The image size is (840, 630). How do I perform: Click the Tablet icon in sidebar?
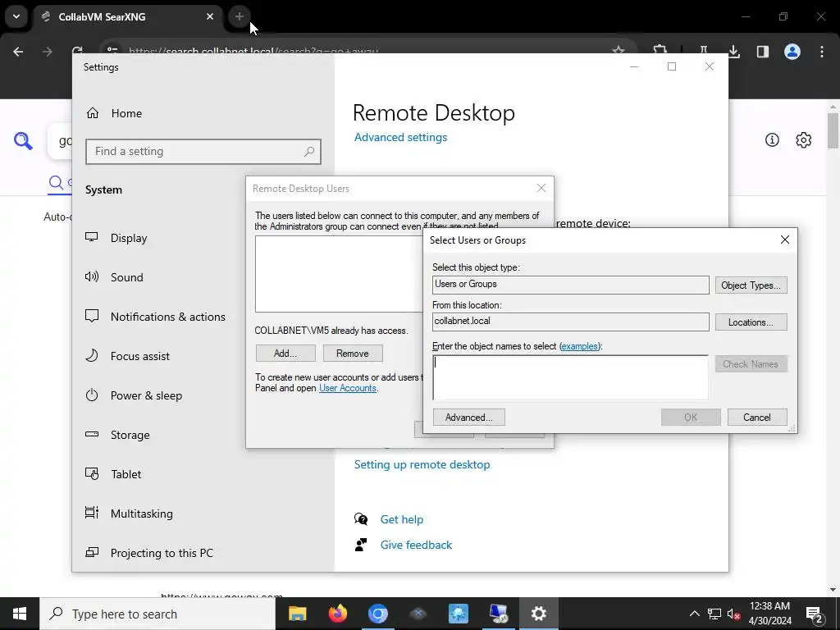tap(92, 473)
